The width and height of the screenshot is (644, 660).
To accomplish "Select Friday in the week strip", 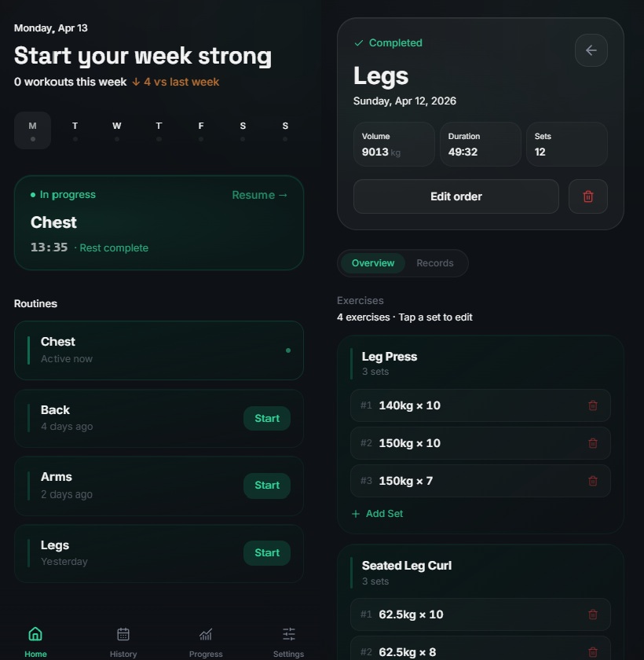I will pos(201,130).
